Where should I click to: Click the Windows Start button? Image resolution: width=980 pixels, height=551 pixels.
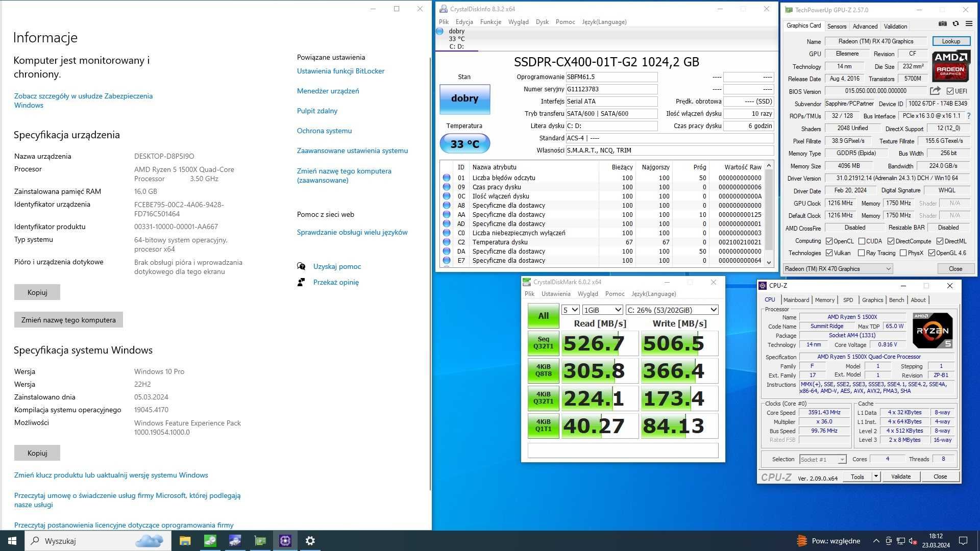coord(12,541)
